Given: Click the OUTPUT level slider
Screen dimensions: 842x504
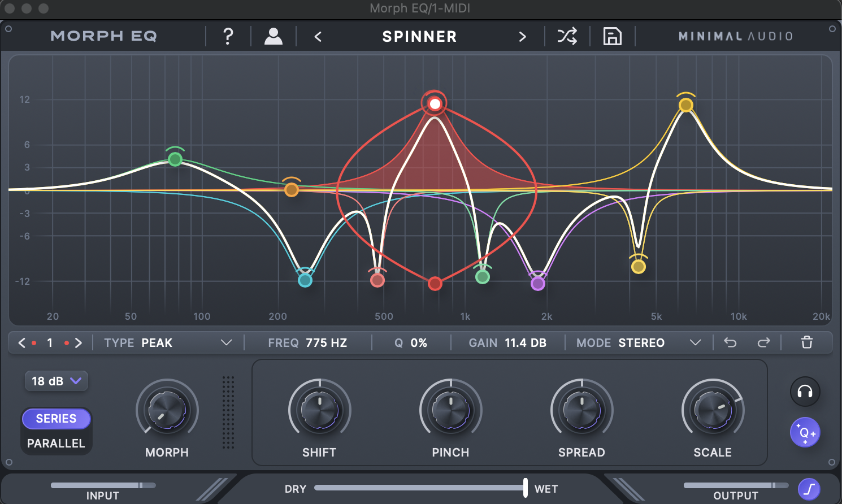Looking at the screenshot, I should point(736,485).
